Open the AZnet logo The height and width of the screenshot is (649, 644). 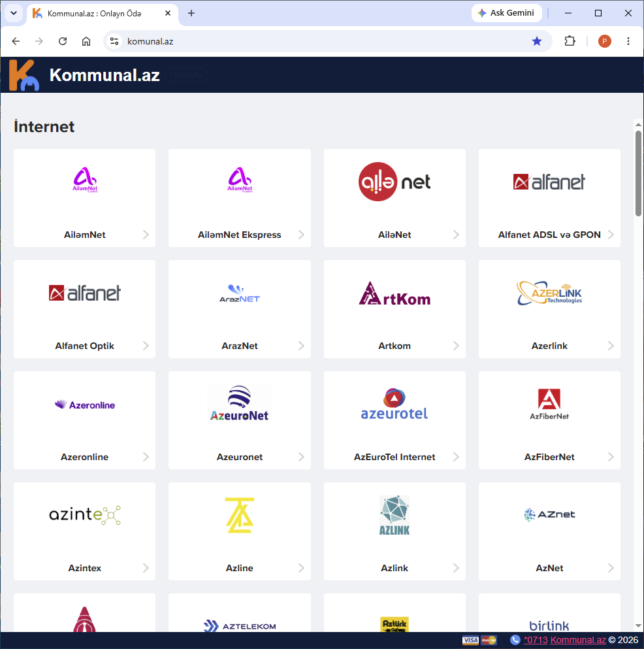[549, 514]
